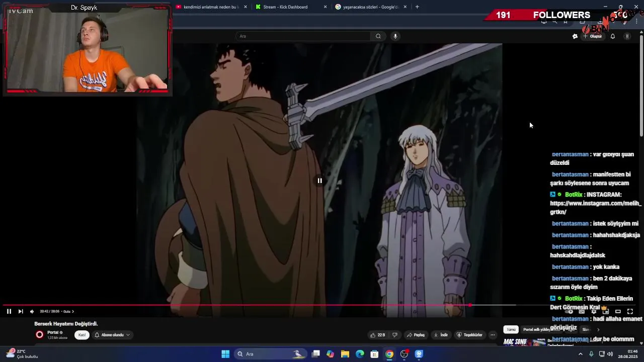Image resolution: width=644 pixels, height=362 pixels.
Task: Open the Guts chapter label in the player
Action: pyautogui.click(x=68, y=311)
